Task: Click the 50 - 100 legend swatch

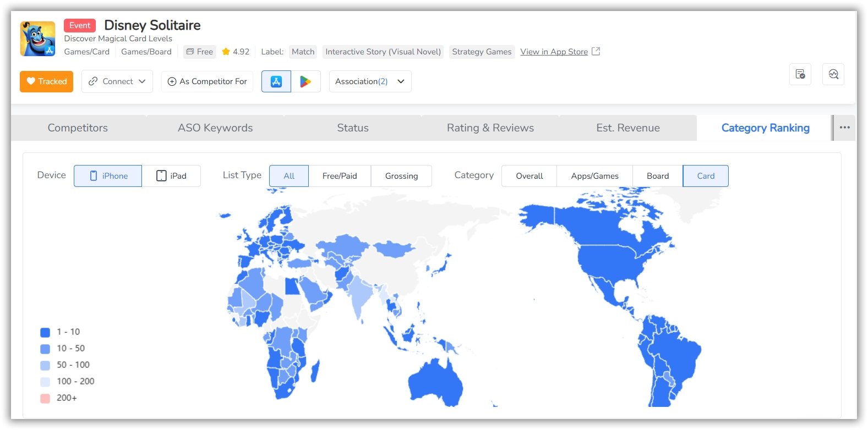Action: click(x=45, y=365)
